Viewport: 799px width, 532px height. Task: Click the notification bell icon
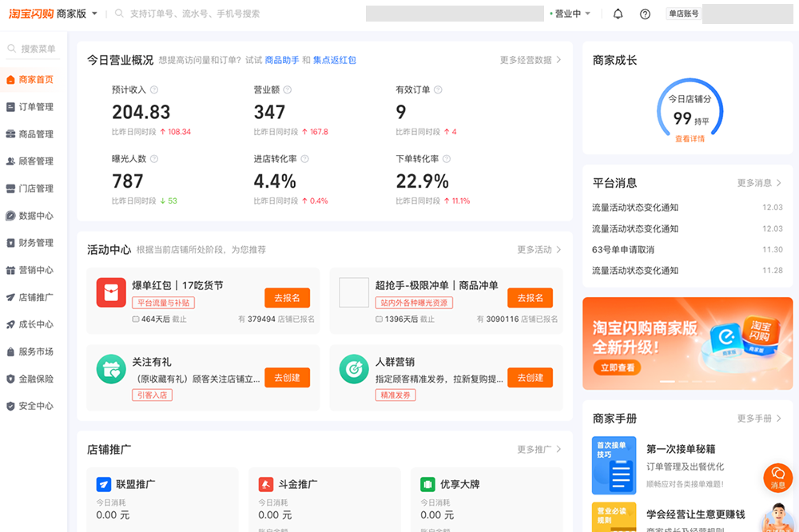pyautogui.click(x=618, y=14)
